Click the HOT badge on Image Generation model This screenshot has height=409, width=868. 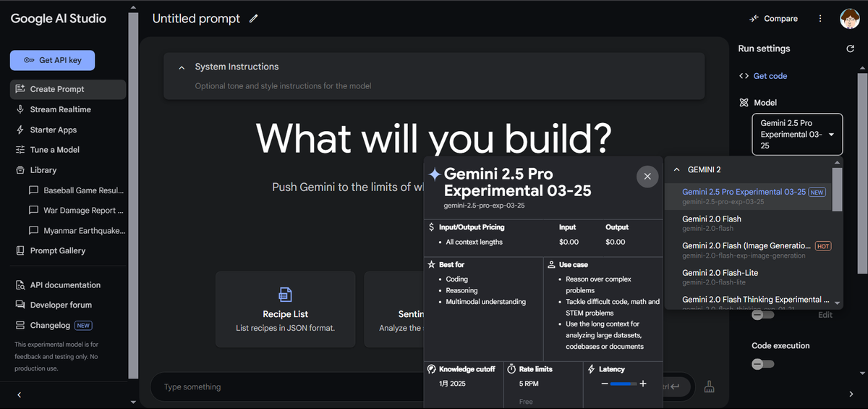pos(823,246)
